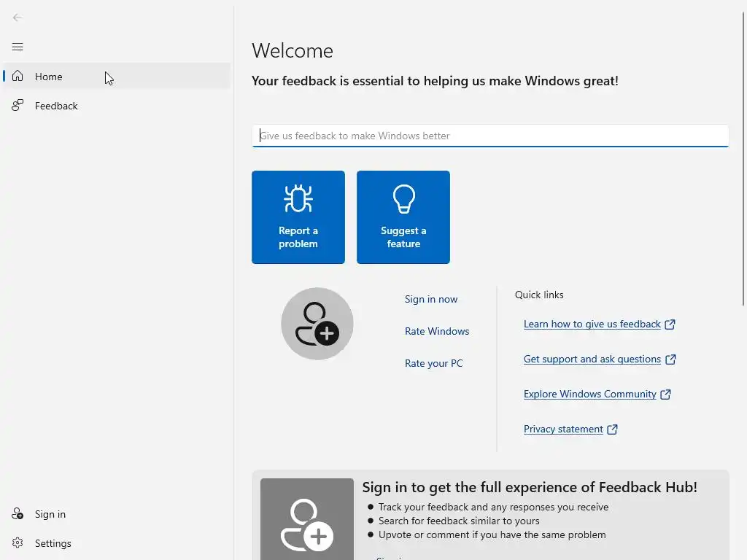Screen dimensions: 747x560
Task: Focus the Give us feedback search box
Action: [x=490, y=136]
